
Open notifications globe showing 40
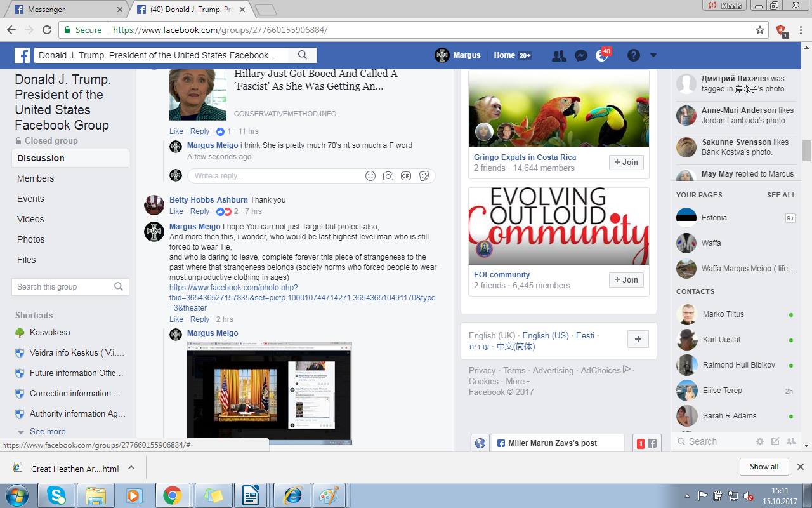pyautogui.click(x=602, y=55)
